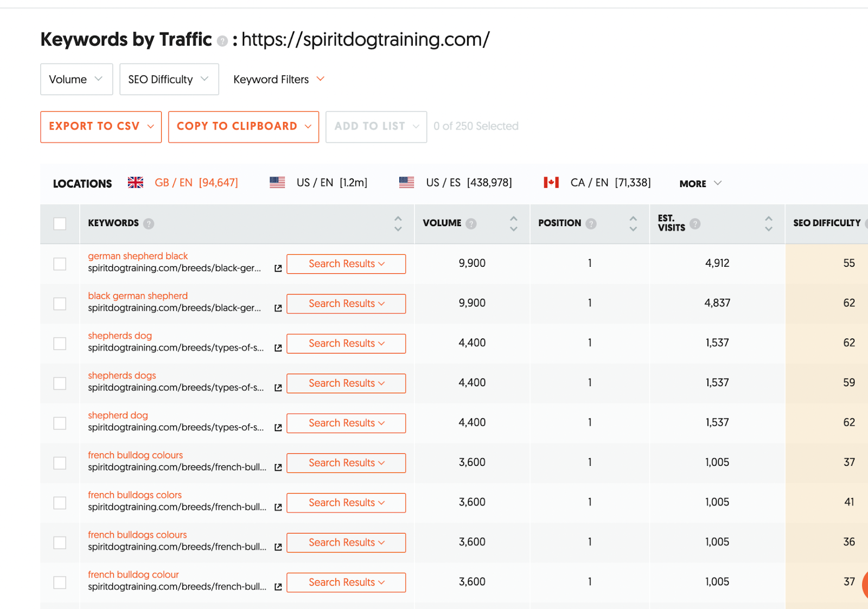Expand Search Results for french bulldog colour
868x609 pixels.
point(346,582)
